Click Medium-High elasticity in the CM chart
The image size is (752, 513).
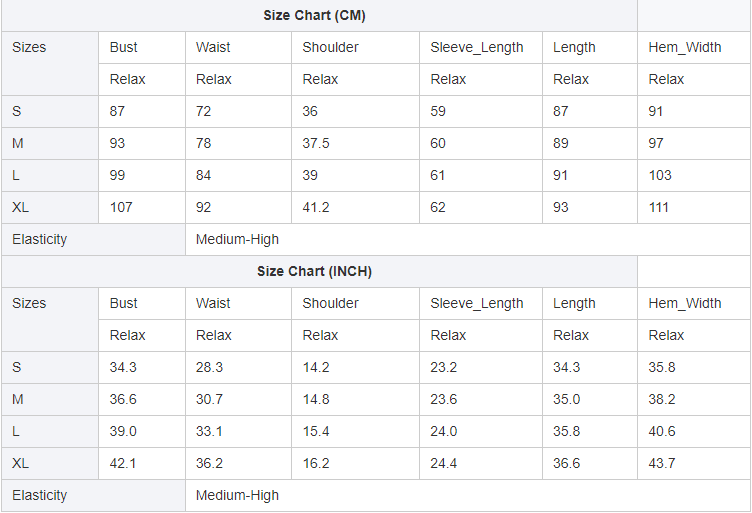(237, 239)
